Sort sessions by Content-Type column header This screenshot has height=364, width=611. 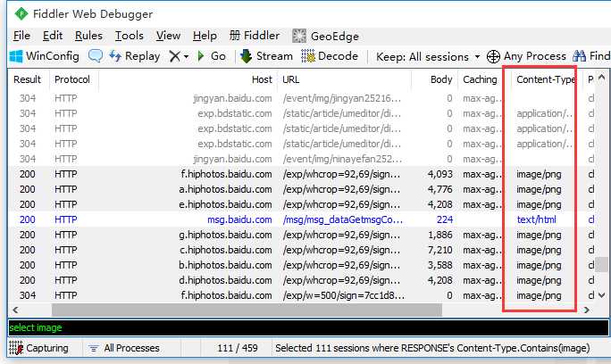click(546, 79)
